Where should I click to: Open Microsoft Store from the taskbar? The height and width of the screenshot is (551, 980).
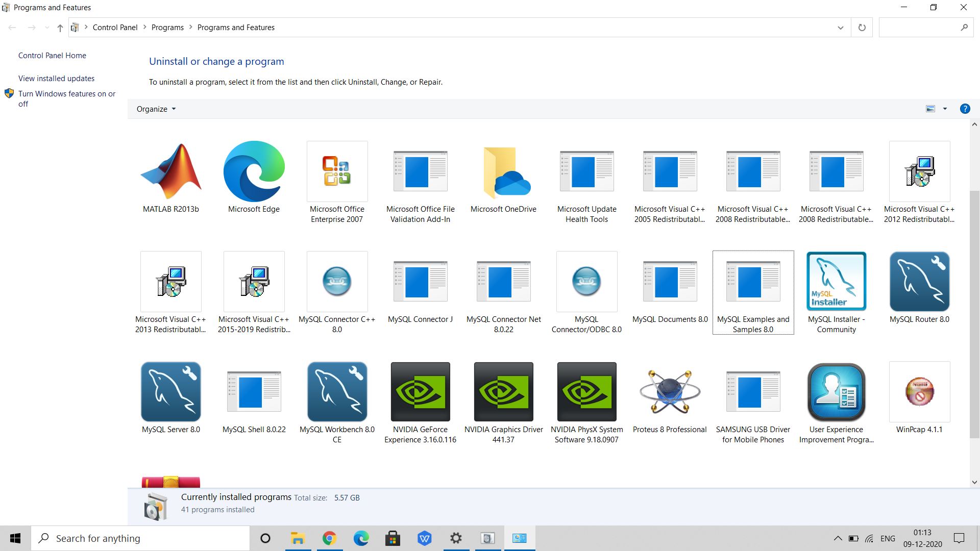pos(393,538)
